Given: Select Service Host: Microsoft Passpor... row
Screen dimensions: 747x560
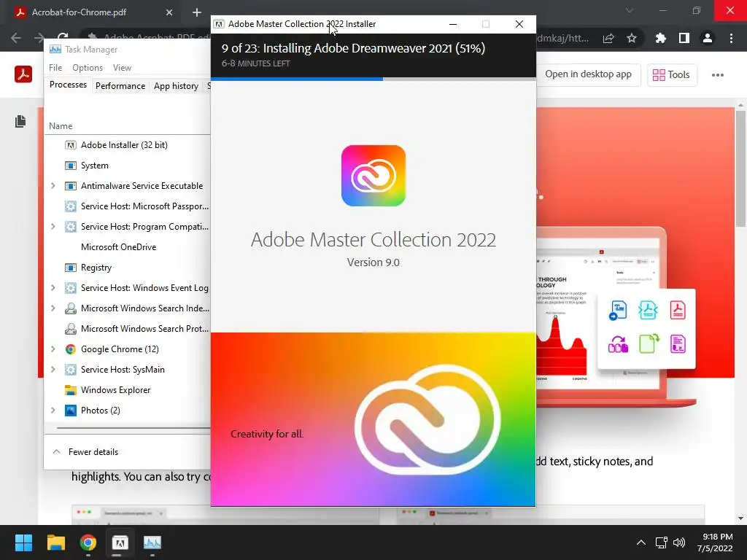Looking at the screenshot, I should [x=127, y=206].
